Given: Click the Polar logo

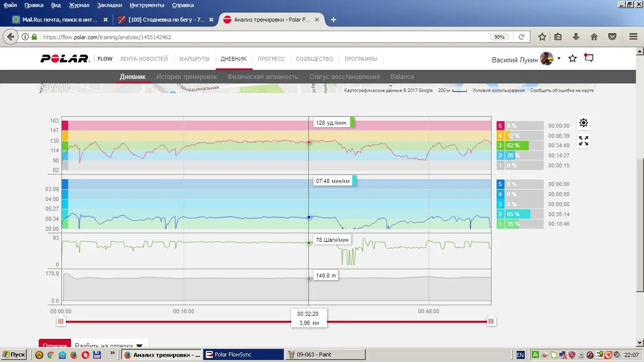Looking at the screenshot, I should 65,59.
